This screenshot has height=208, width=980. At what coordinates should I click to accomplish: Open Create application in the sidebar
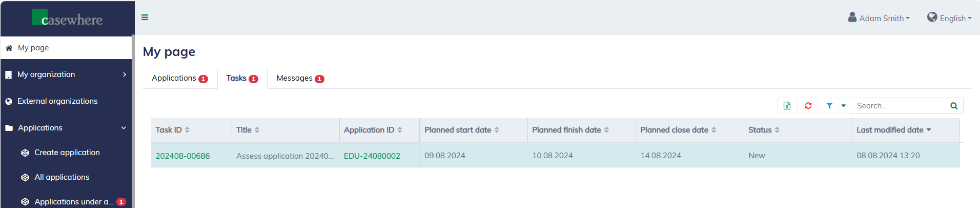pos(67,153)
